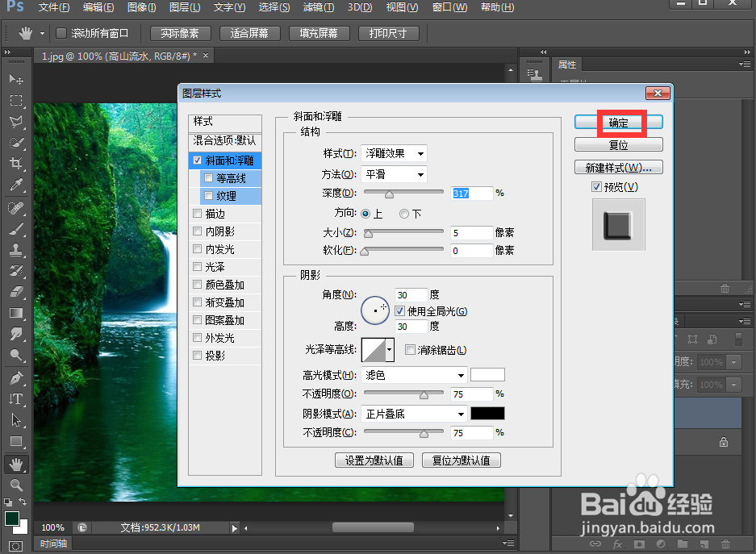The height and width of the screenshot is (554, 756).
Task: Enable the 纹理 style checkbox
Action: coord(208,195)
